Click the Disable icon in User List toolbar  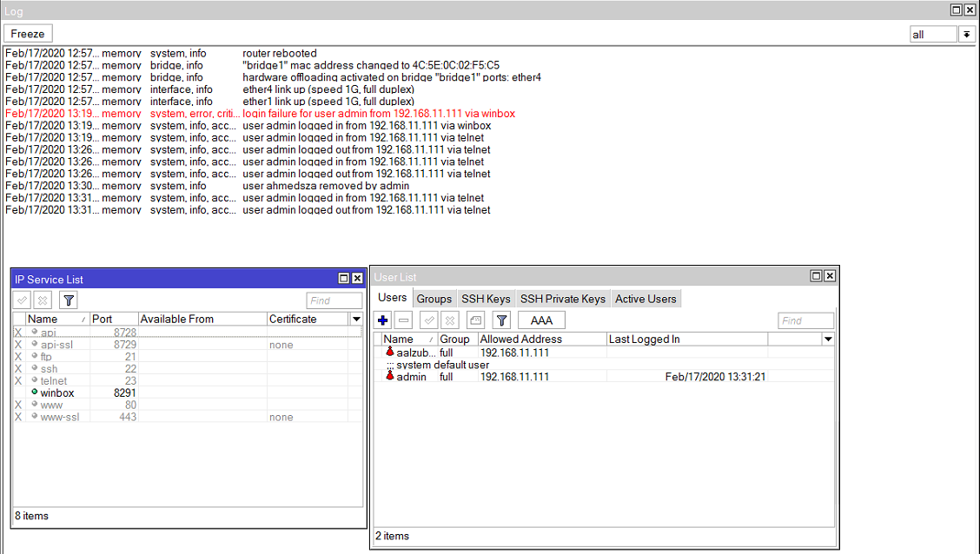pos(451,320)
